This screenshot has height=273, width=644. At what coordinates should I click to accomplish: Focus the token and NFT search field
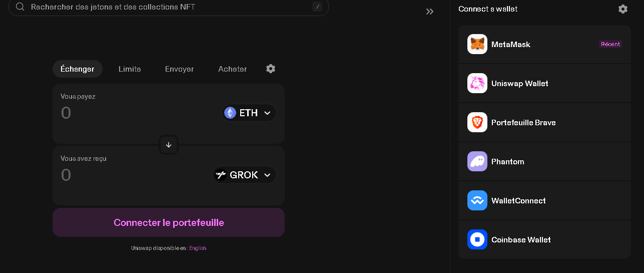[169, 7]
